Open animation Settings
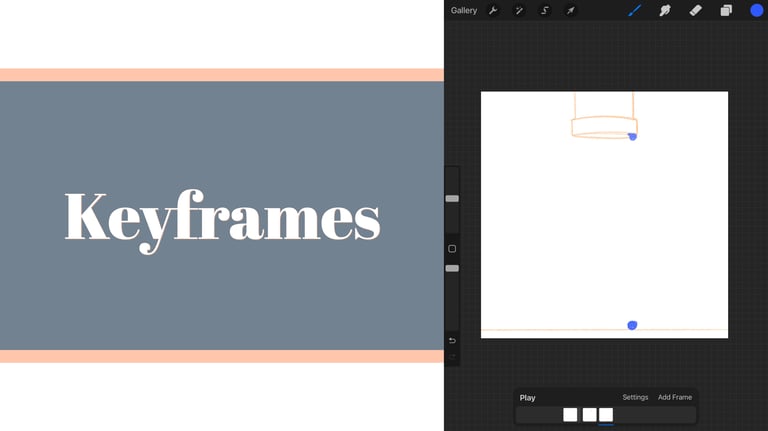This screenshot has height=431, width=768. pos(635,397)
